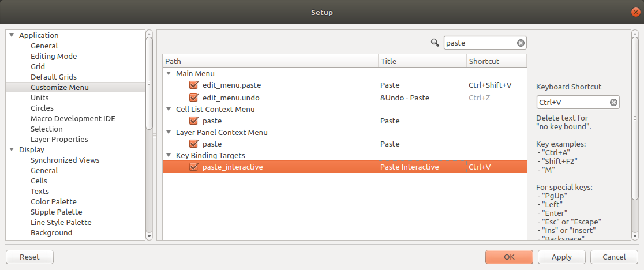This screenshot has width=644, height=270.
Task: Click the magnifier search icon
Action: pyautogui.click(x=435, y=42)
